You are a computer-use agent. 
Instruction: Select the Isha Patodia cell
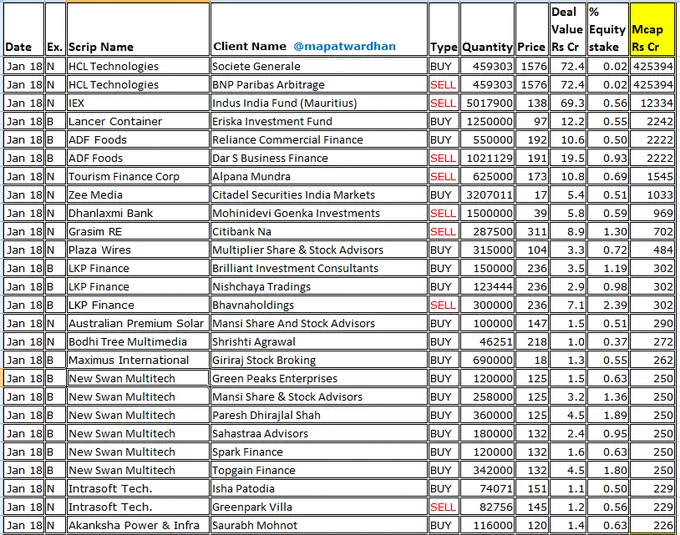319,489
